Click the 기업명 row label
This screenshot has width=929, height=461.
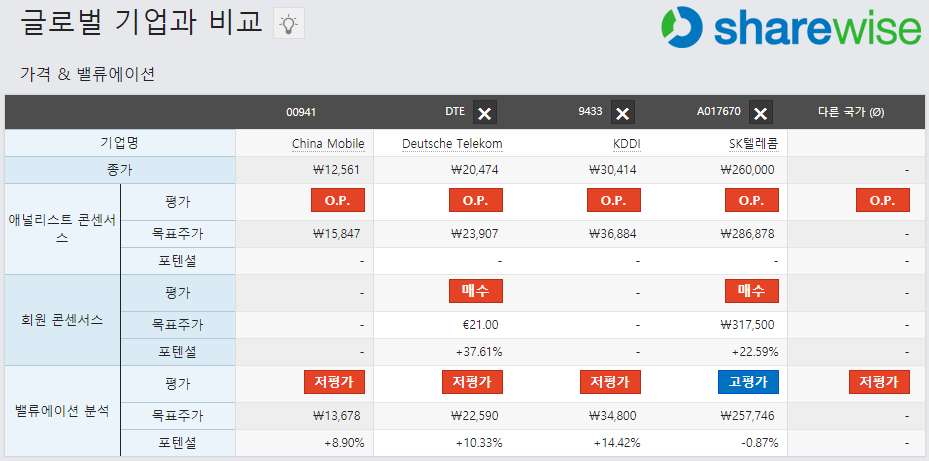pyautogui.click(x=119, y=143)
